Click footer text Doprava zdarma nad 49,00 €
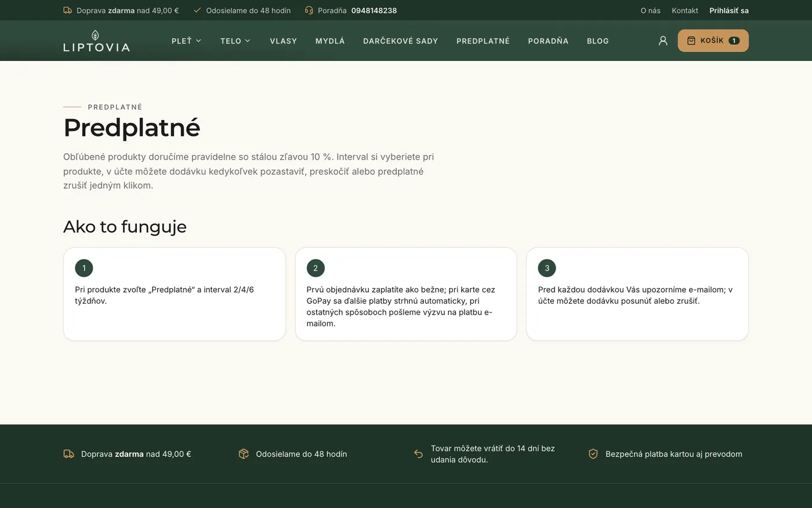 tap(136, 454)
